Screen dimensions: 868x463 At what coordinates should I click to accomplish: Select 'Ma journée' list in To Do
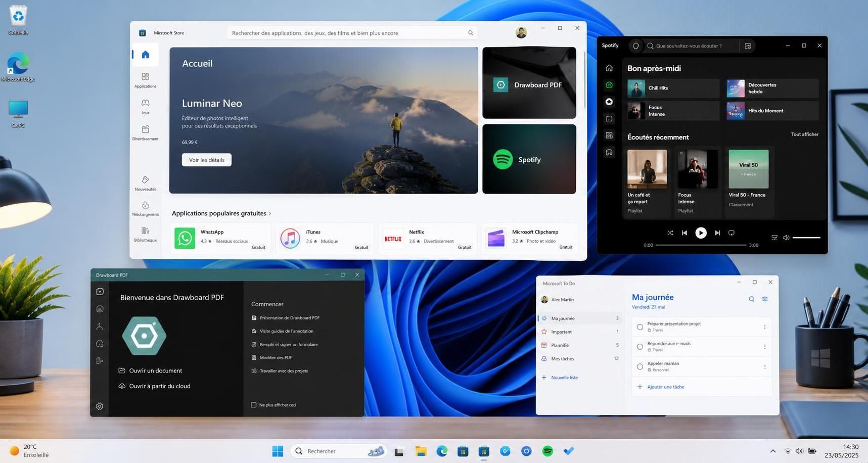580,318
